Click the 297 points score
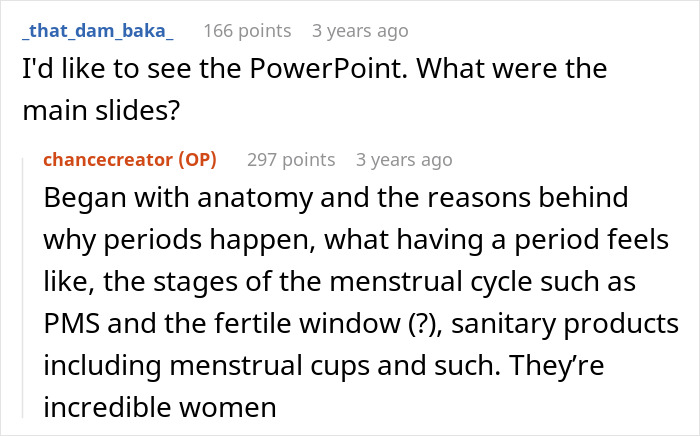The image size is (700, 436). coord(291,160)
